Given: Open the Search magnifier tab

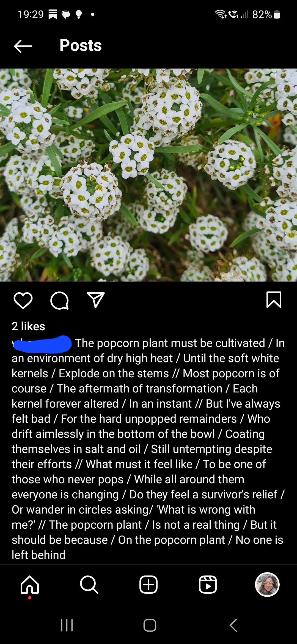Looking at the screenshot, I should coord(89,584).
